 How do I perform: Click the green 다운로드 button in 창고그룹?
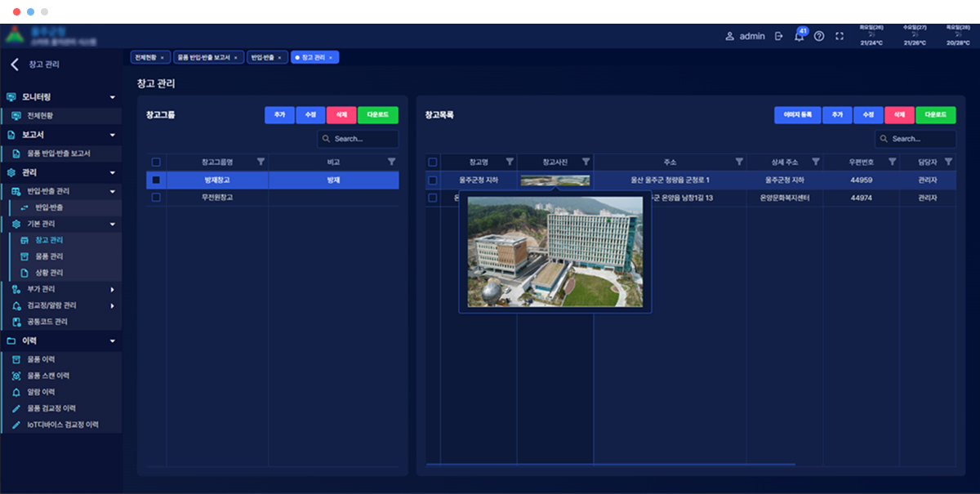point(378,116)
